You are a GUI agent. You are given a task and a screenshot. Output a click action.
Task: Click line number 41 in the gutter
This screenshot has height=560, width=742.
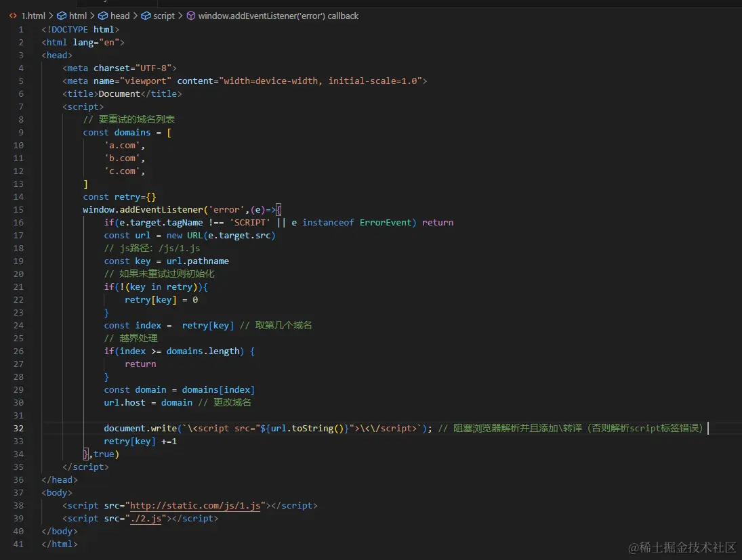tap(18, 544)
